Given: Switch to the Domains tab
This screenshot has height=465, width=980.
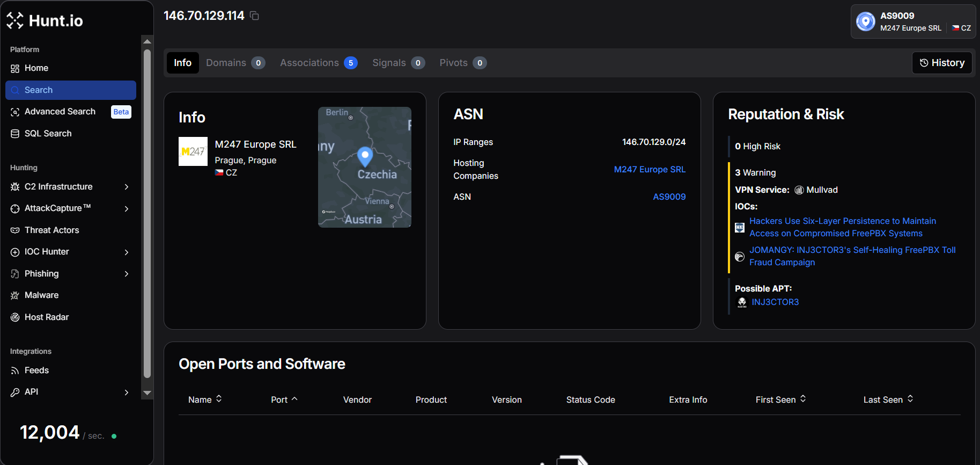Looking at the screenshot, I should pos(235,63).
